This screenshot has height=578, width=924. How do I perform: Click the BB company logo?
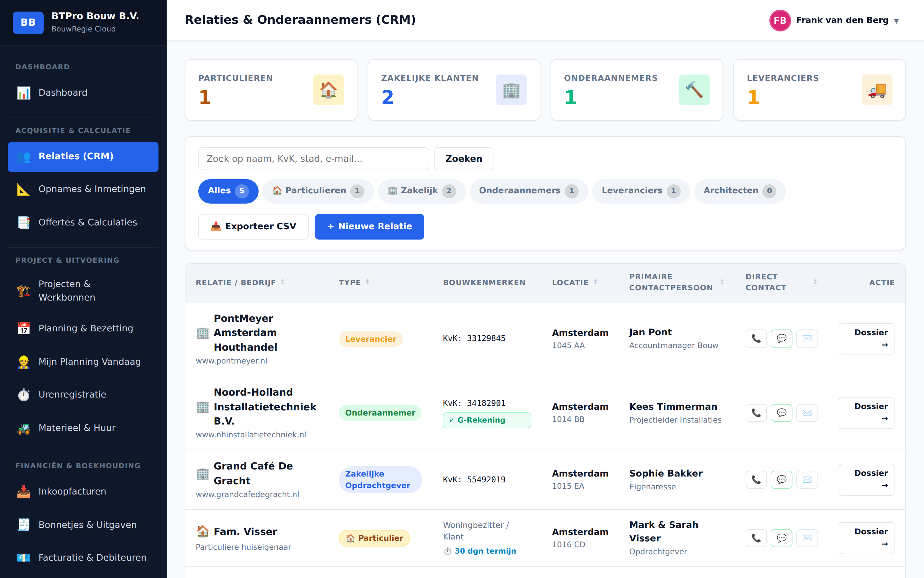28,22
